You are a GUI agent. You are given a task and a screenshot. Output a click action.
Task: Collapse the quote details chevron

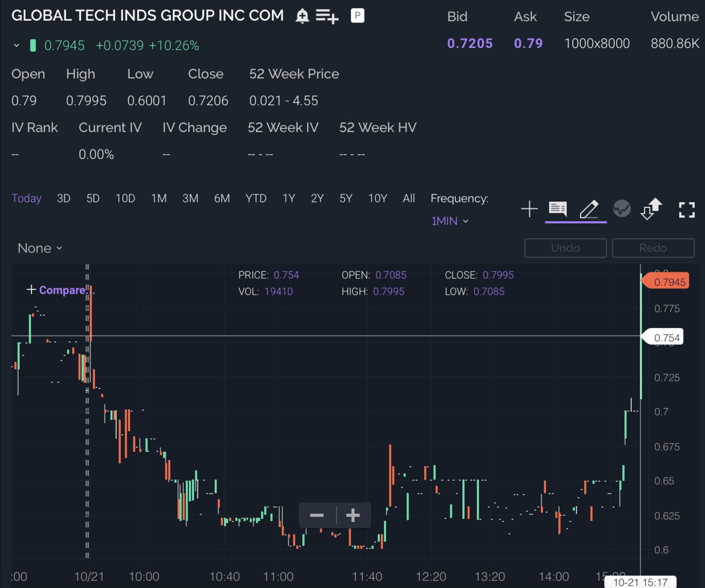17,46
